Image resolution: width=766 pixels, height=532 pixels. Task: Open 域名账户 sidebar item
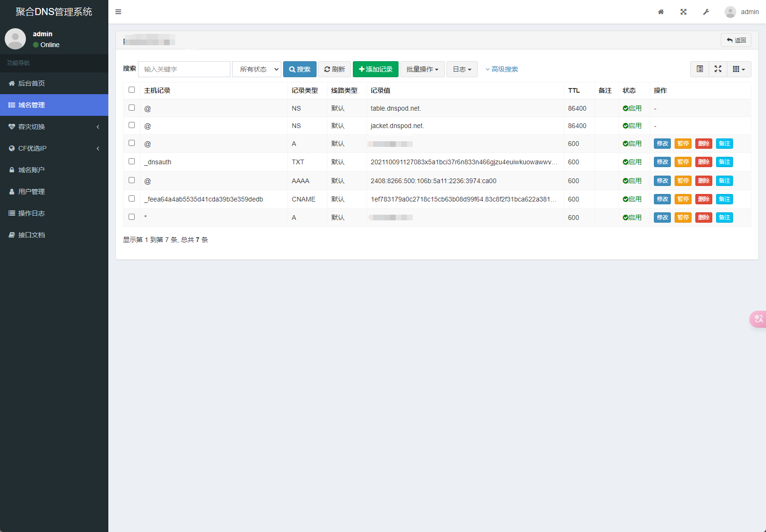(x=54, y=170)
